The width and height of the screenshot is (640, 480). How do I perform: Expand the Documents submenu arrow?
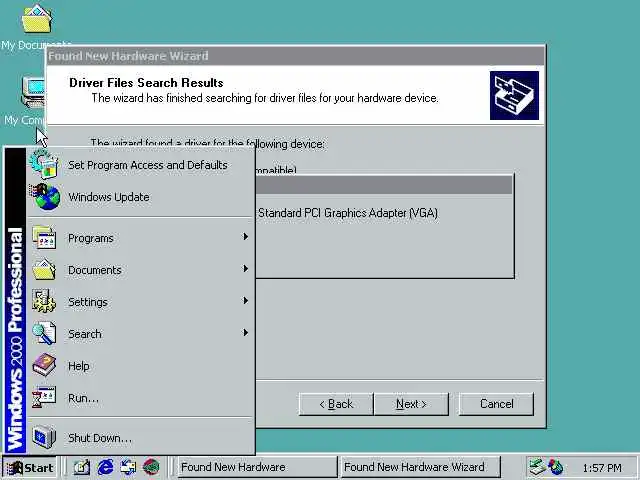(x=245, y=269)
